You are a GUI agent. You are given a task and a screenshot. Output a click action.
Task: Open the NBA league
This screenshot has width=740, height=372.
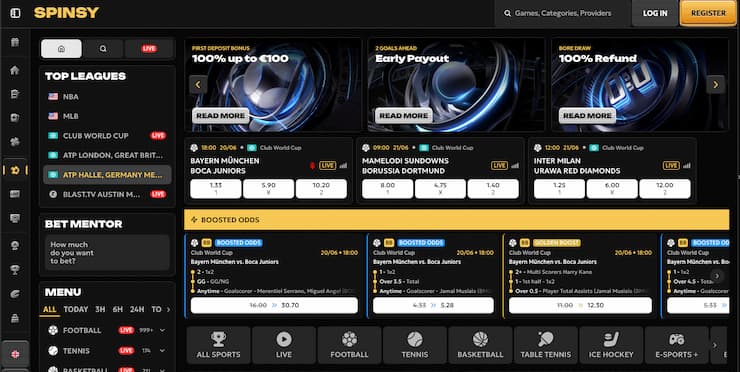[x=107, y=97]
